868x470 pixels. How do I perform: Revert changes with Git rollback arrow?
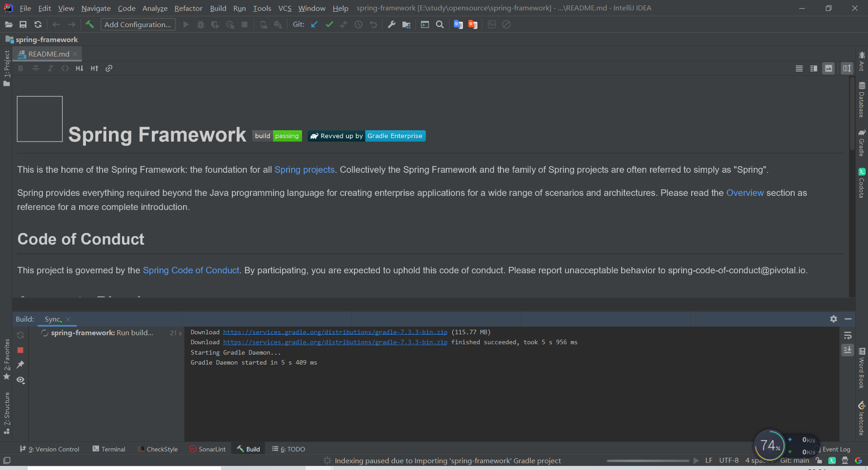pyautogui.click(x=373, y=24)
